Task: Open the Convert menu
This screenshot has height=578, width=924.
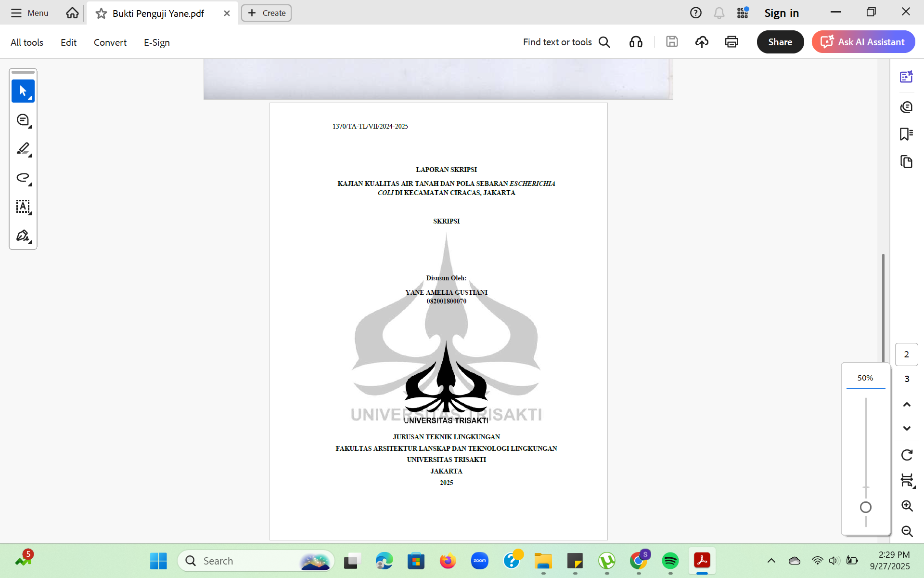Action: point(110,42)
